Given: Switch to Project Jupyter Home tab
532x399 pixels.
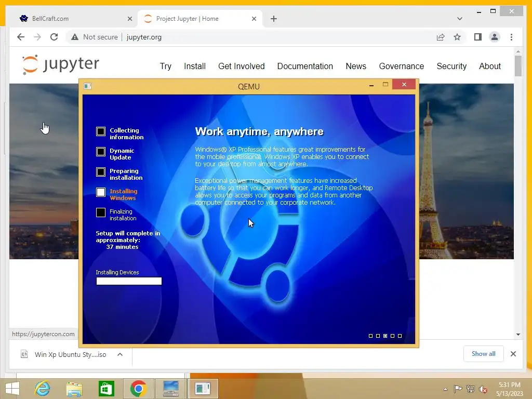Looking at the screenshot, I should [200, 19].
